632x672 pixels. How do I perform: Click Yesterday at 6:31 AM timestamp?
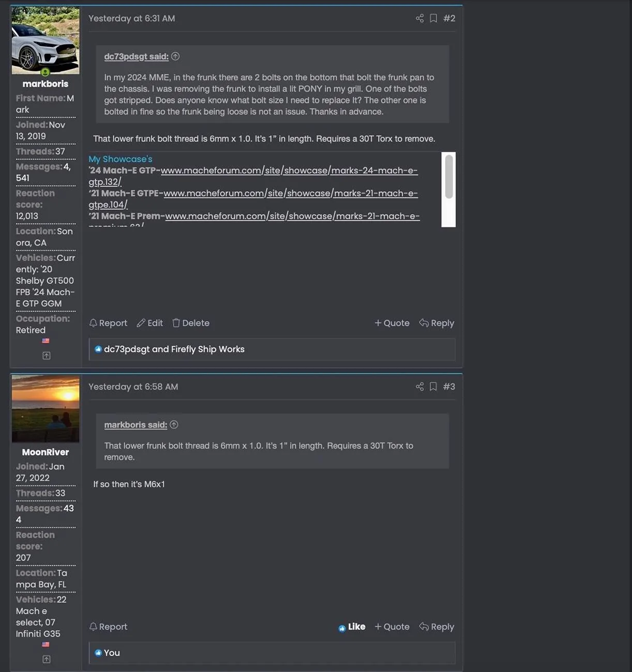tap(132, 18)
